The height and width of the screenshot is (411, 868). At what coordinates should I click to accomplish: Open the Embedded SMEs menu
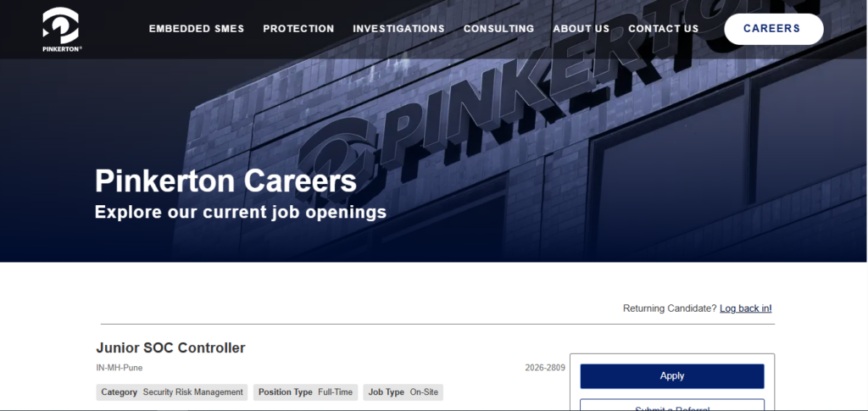pyautogui.click(x=197, y=29)
